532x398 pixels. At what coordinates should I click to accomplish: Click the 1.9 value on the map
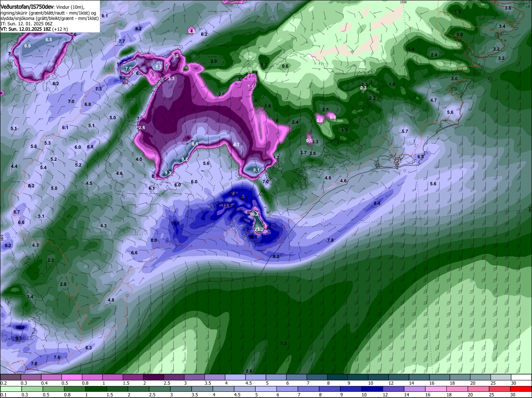[392, 84]
